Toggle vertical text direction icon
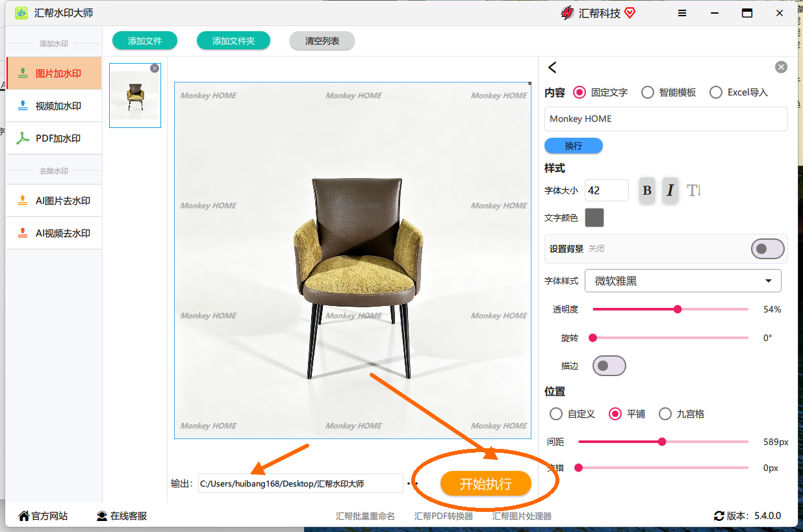The image size is (803, 532). pyautogui.click(x=694, y=190)
